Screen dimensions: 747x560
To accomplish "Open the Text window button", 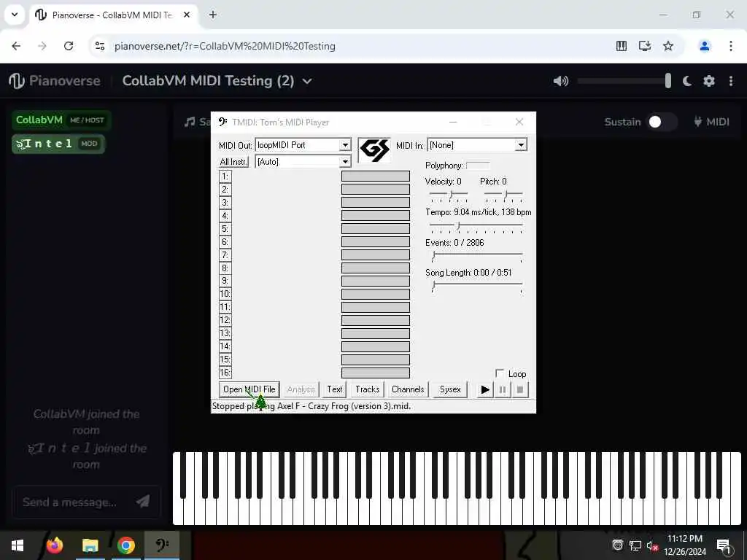I will point(334,389).
